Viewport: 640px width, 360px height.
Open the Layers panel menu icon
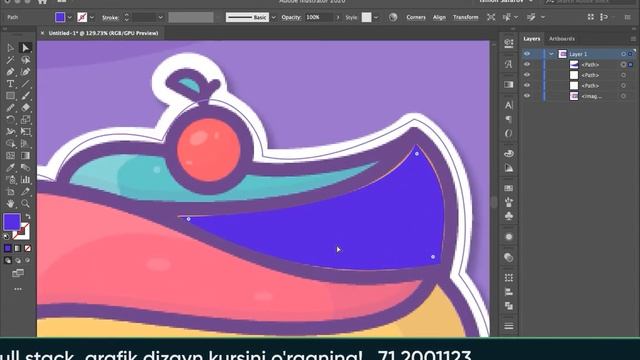point(633,39)
